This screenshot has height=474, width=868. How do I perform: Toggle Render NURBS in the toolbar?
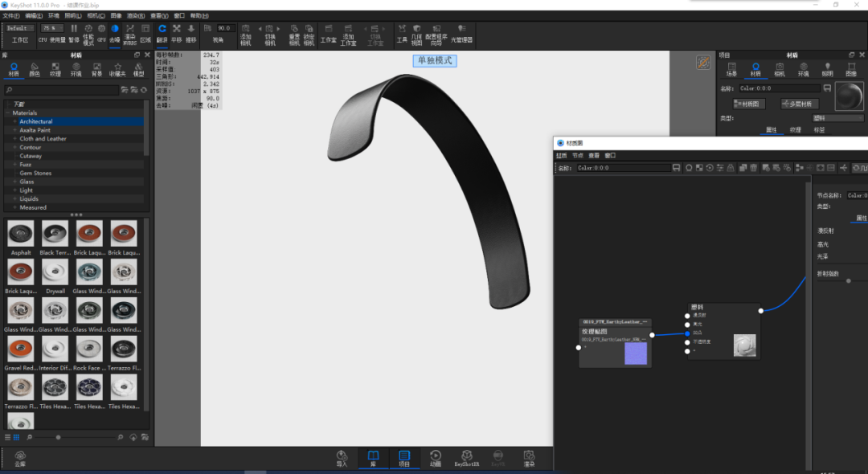point(130,35)
